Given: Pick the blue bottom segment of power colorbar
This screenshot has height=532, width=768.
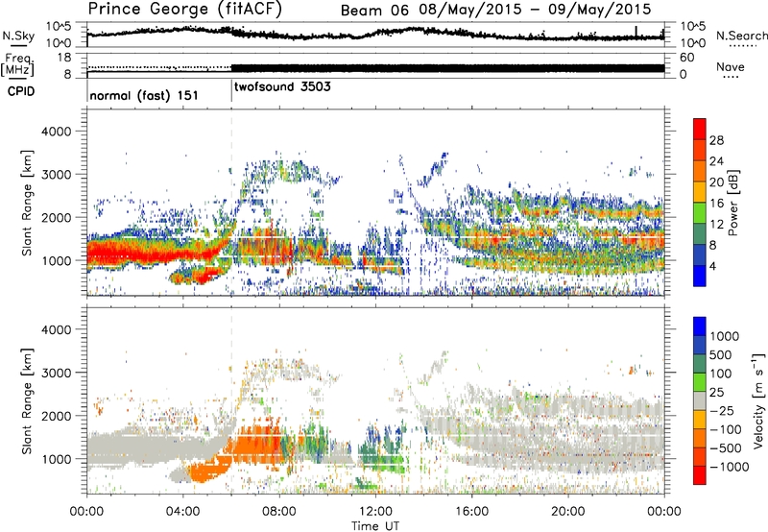Looking at the screenshot, I should tap(700, 276).
